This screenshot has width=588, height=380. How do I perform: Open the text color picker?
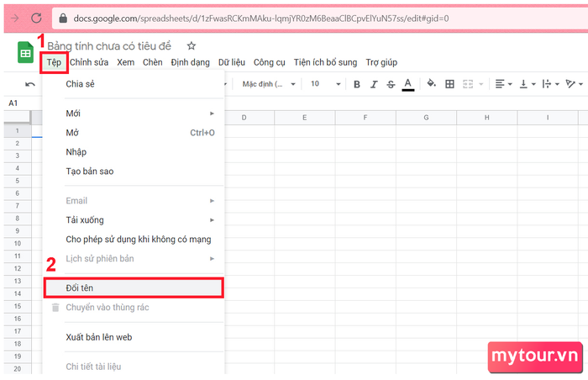(408, 84)
